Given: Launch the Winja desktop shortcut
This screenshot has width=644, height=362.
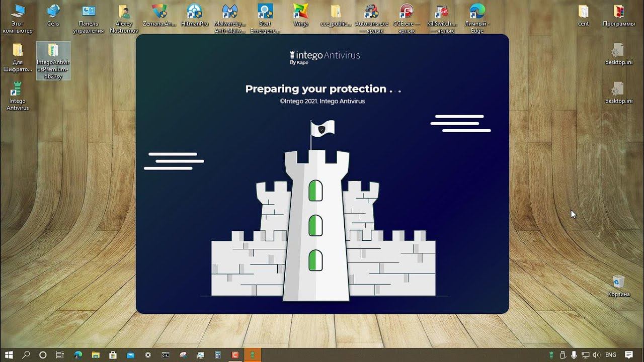Looking at the screenshot, I should coord(300,15).
